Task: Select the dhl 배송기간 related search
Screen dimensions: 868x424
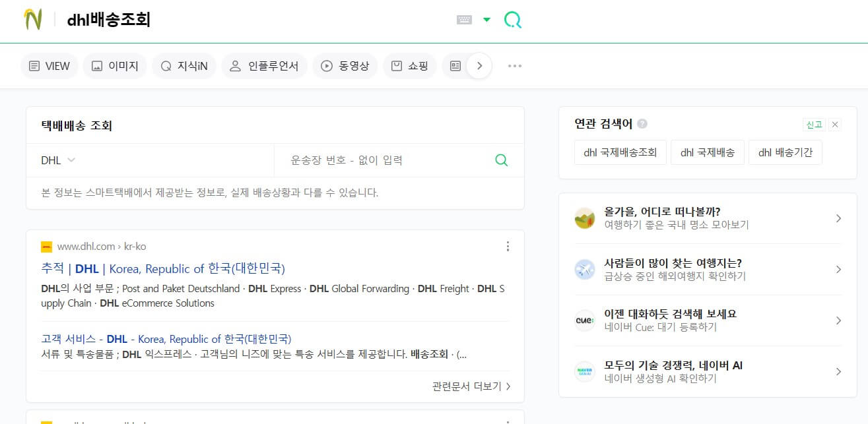Action: [x=785, y=152]
